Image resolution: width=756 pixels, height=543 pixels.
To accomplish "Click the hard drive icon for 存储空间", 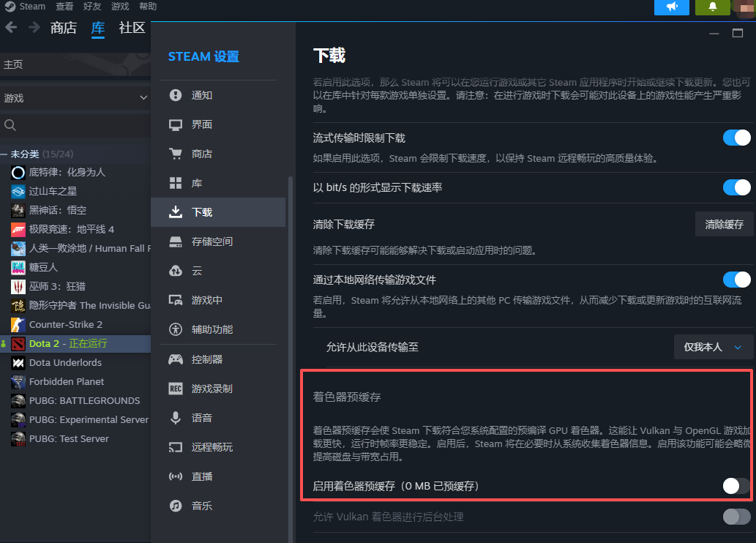I will (176, 241).
